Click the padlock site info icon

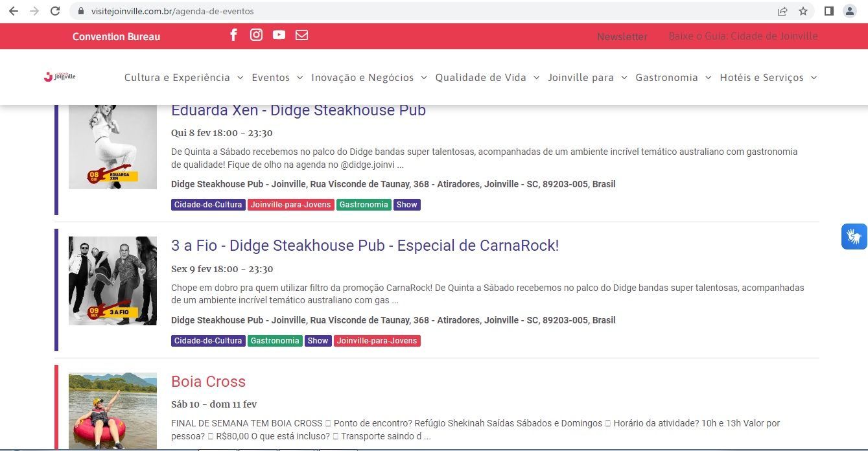(x=80, y=11)
